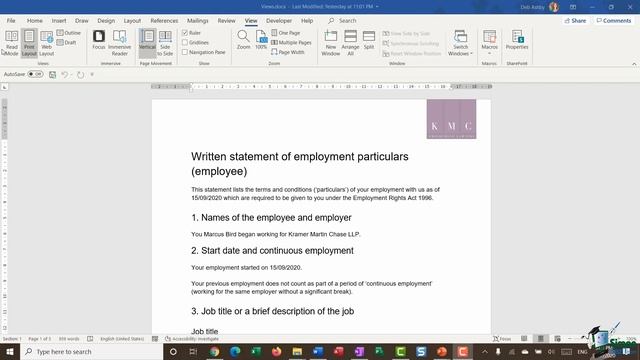The height and width of the screenshot is (360, 640).
Task: Select Side to Side page movement
Action: click(x=165, y=43)
